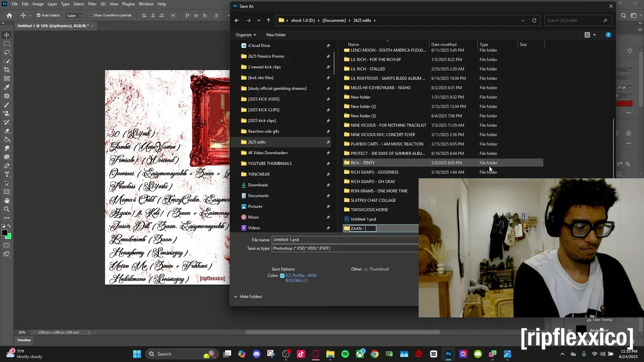
Task: Select the RICH GUAPO - GOODNESS folder
Action: coord(374,172)
